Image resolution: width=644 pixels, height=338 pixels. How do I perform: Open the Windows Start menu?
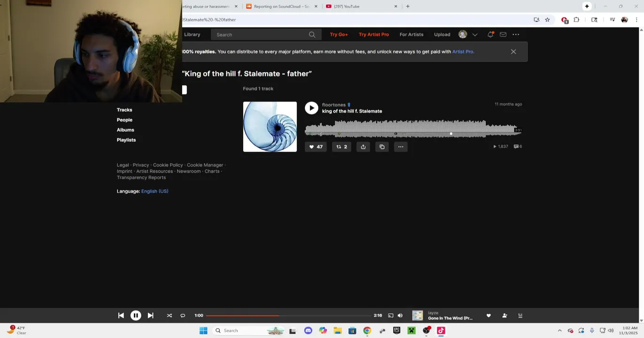point(203,330)
